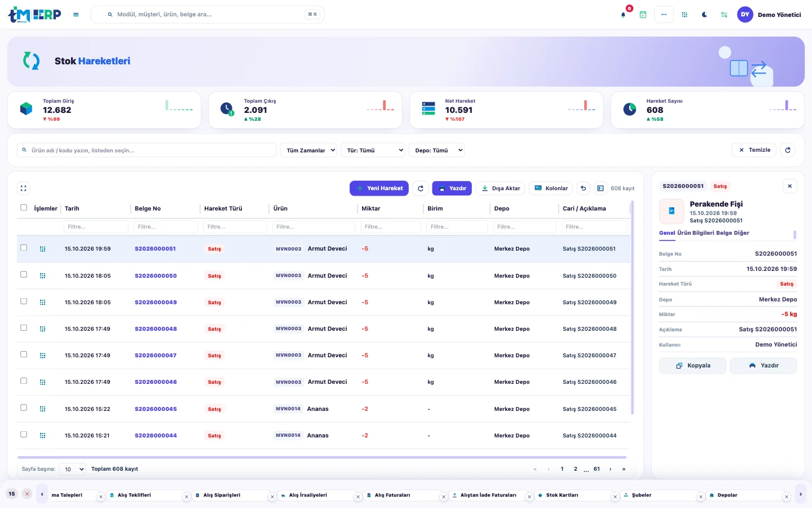Switch to dark mode with the moon icon
Screen dimensions: 812x508
pyautogui.click(x=704, y=15)
